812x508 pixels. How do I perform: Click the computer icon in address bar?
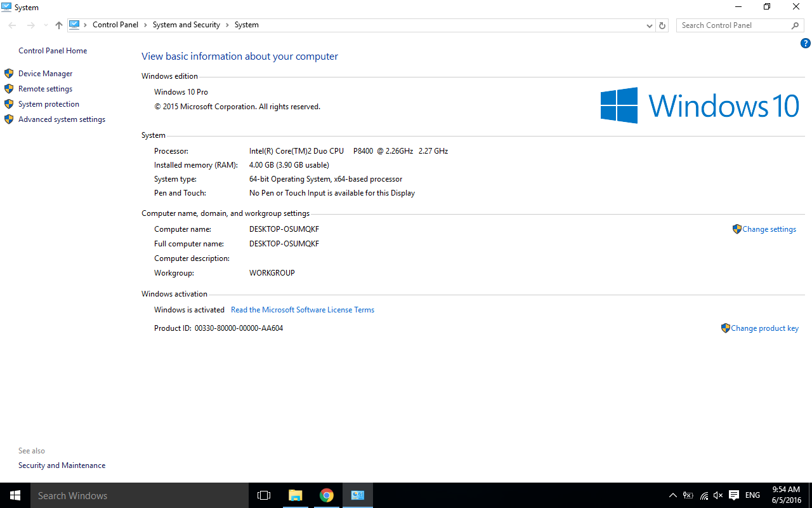(74, 25)
